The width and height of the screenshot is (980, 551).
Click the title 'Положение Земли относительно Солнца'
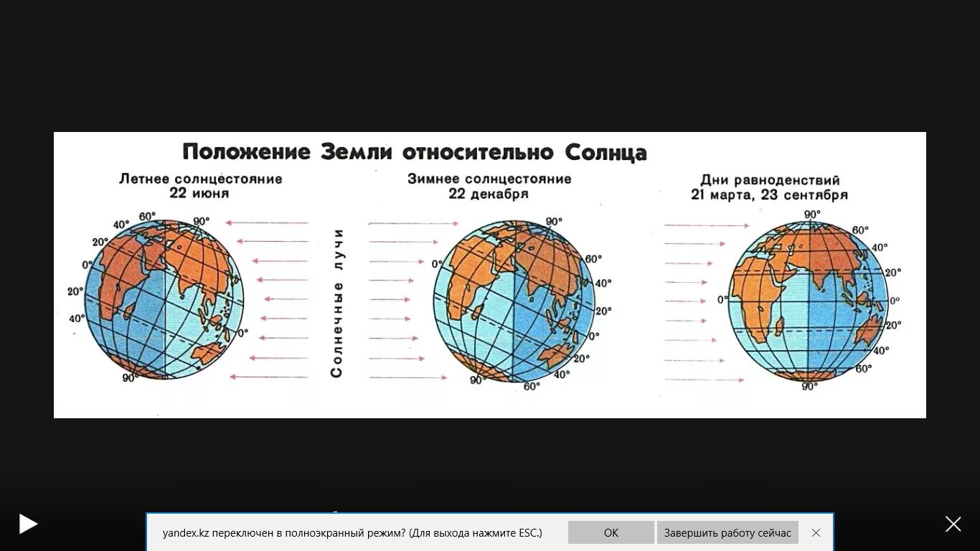pos(415,152)
